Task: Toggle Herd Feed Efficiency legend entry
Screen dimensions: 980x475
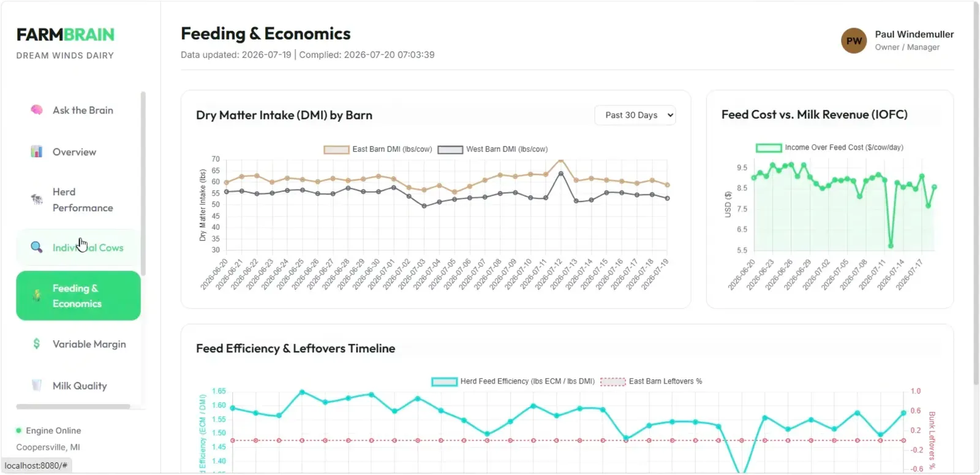Action: pos(513,381)
